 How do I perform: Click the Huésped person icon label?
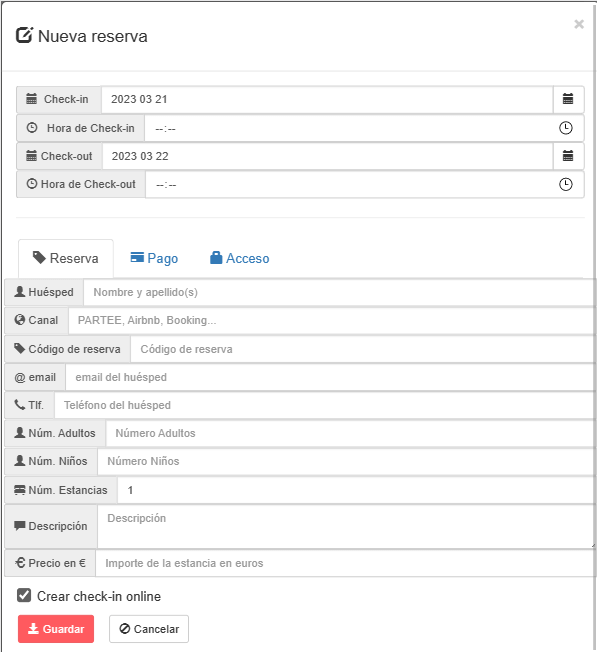[20, 291]
